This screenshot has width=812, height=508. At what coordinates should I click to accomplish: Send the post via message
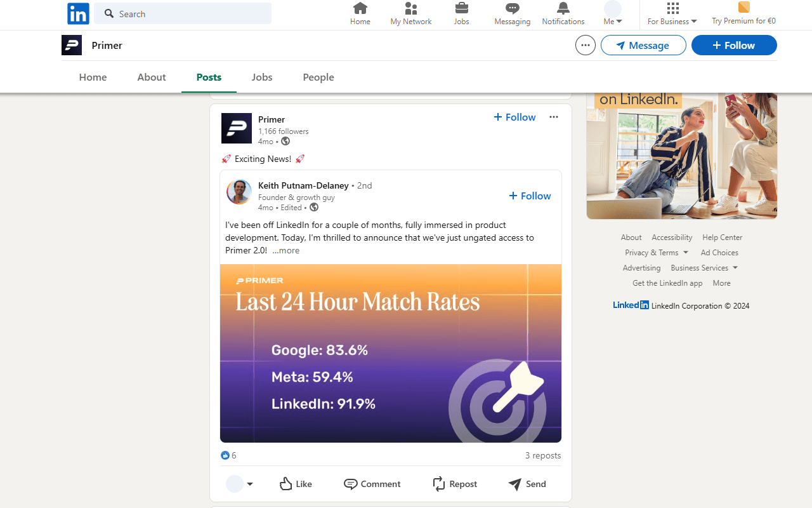(x=527, y=484)
